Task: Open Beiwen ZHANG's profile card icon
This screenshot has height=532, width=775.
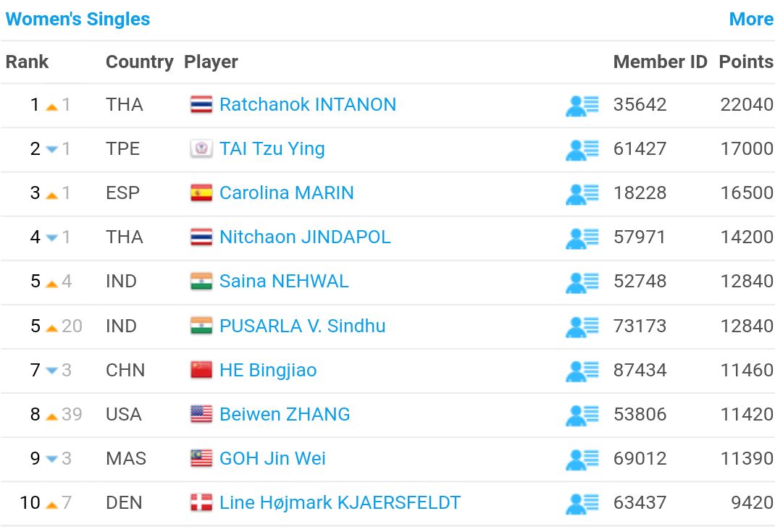Action: 582,415
